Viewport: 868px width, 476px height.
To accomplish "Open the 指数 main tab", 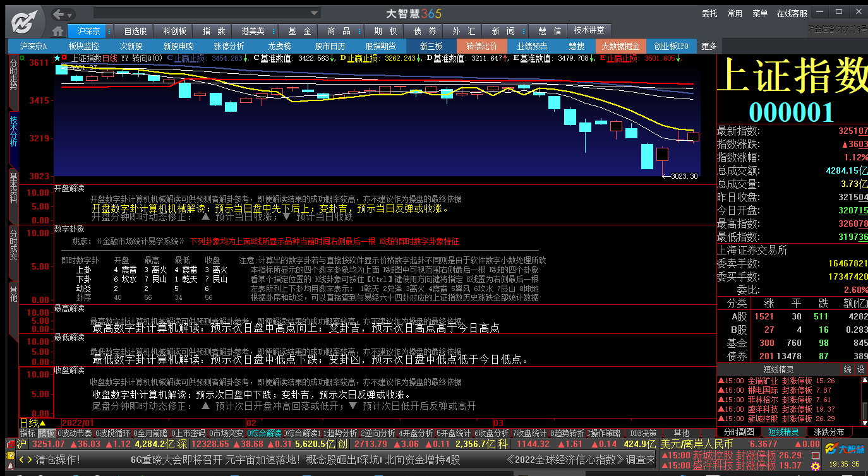I will click(214, 31).
